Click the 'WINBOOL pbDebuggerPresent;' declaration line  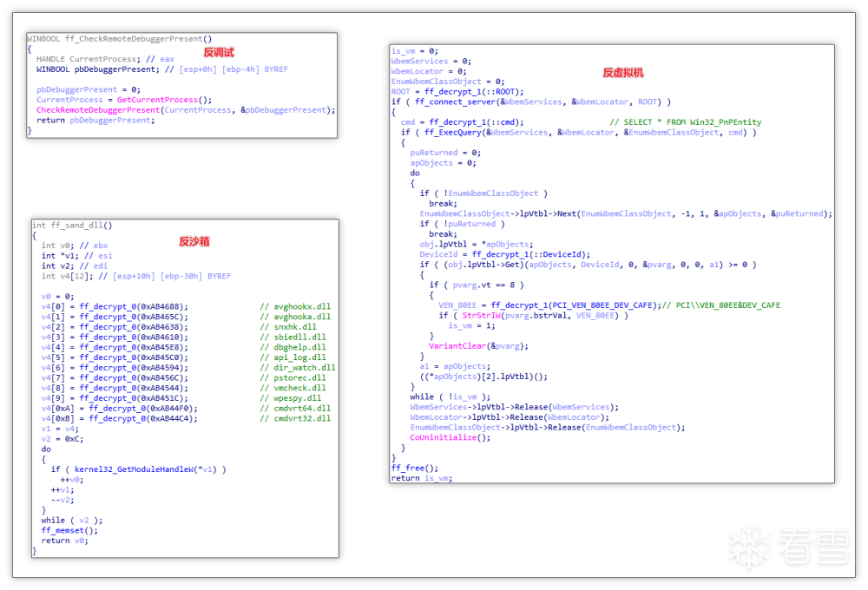coord(162,69)
